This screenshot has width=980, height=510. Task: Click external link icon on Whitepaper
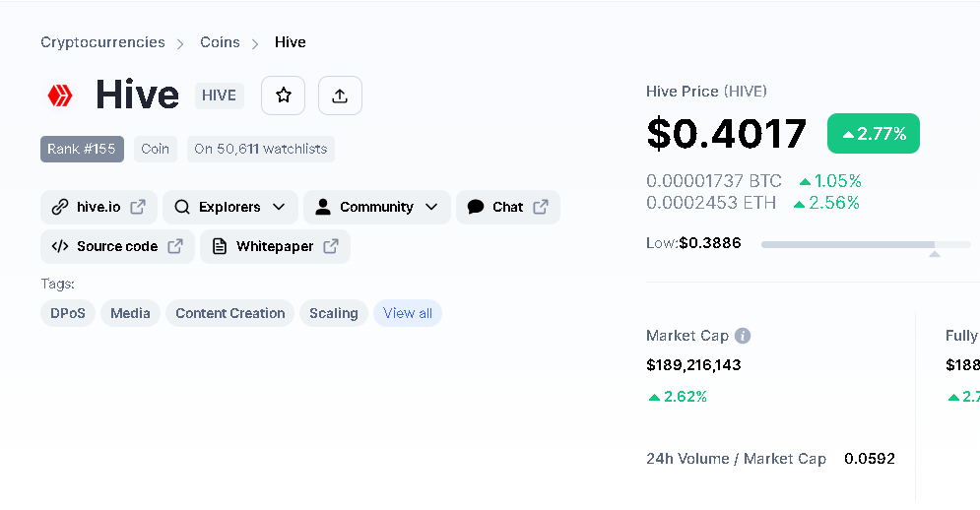[331, 246]
